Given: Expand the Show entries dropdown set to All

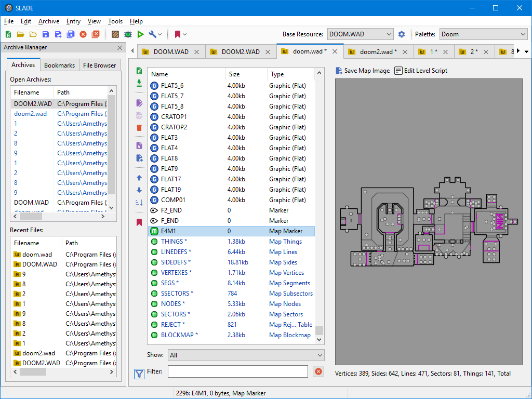Looking at the screenshot, I should coord(246,355).
